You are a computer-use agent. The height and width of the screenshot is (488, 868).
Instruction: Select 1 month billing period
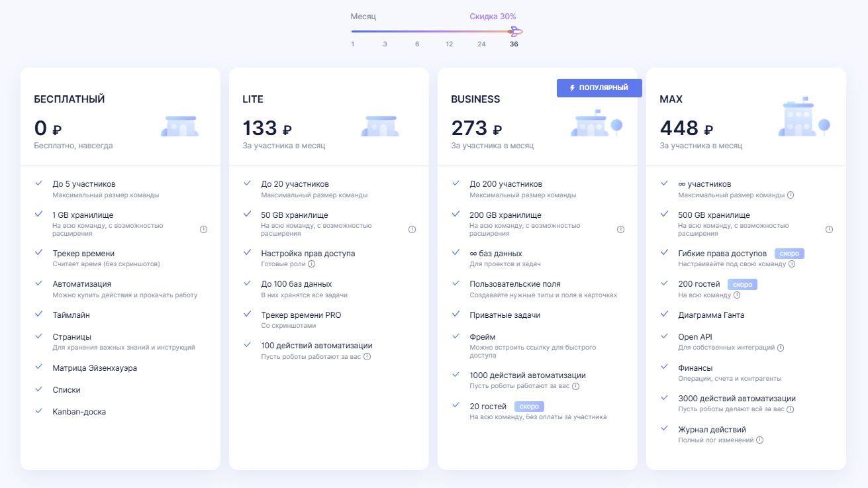click(x=352, y=44)
